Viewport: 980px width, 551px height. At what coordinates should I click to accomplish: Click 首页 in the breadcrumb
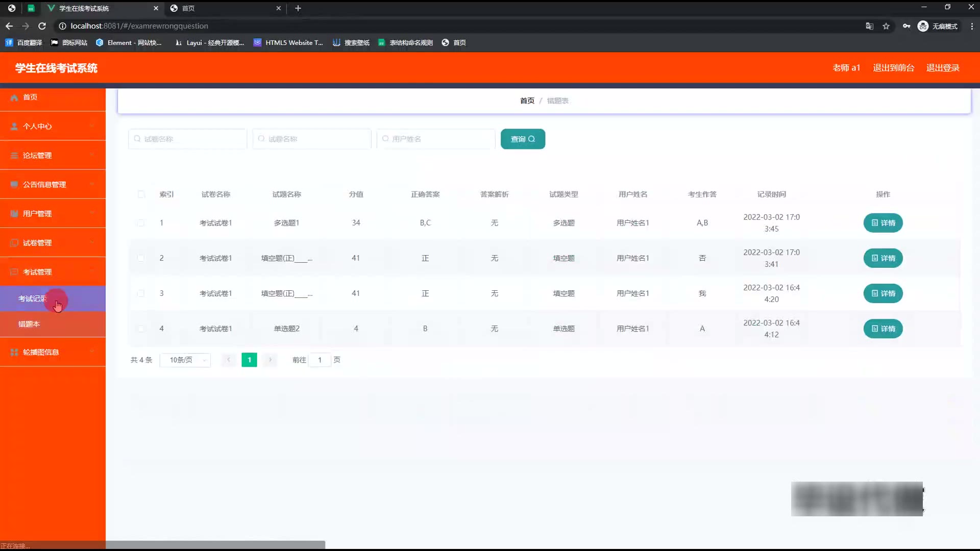click(x=527, y=101)
